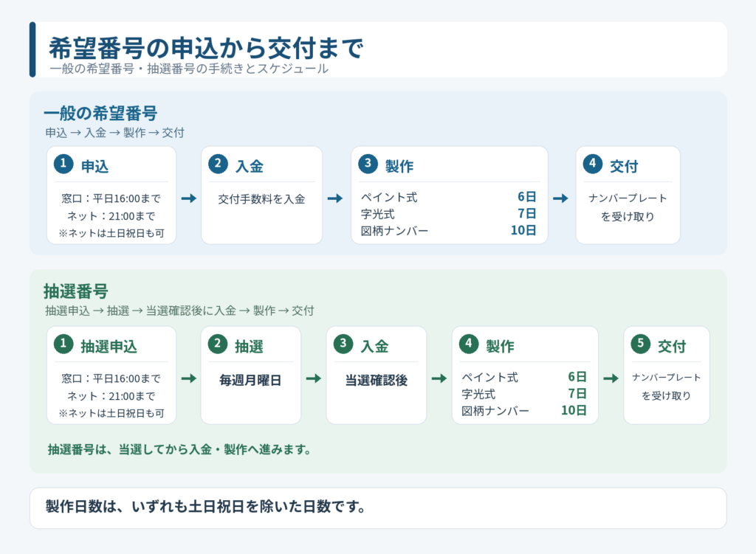This screenshot has height=554, width=756.
Task: Select "ペイント式" in the 一般の希望番号 製作 card
Action: [x=389, y=197]
